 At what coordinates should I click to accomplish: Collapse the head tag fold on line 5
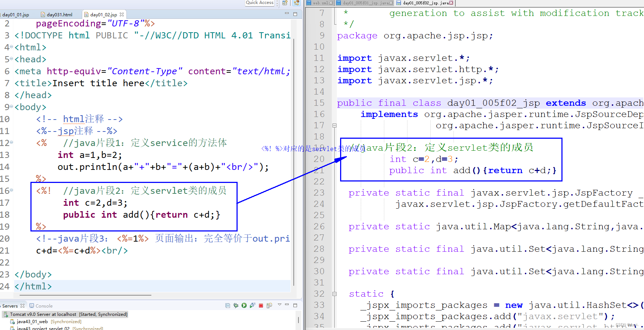(12, 59)
